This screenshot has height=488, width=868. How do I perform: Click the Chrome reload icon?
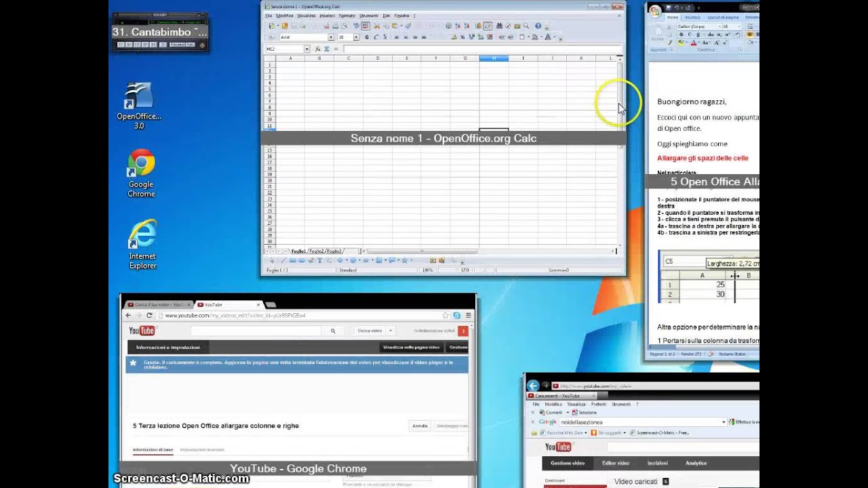[149, 315]
